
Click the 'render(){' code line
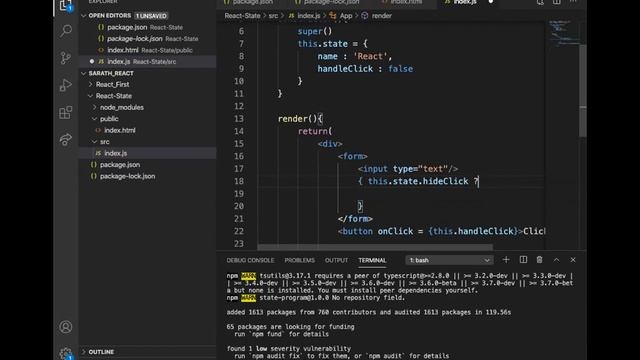coord(300,119)
